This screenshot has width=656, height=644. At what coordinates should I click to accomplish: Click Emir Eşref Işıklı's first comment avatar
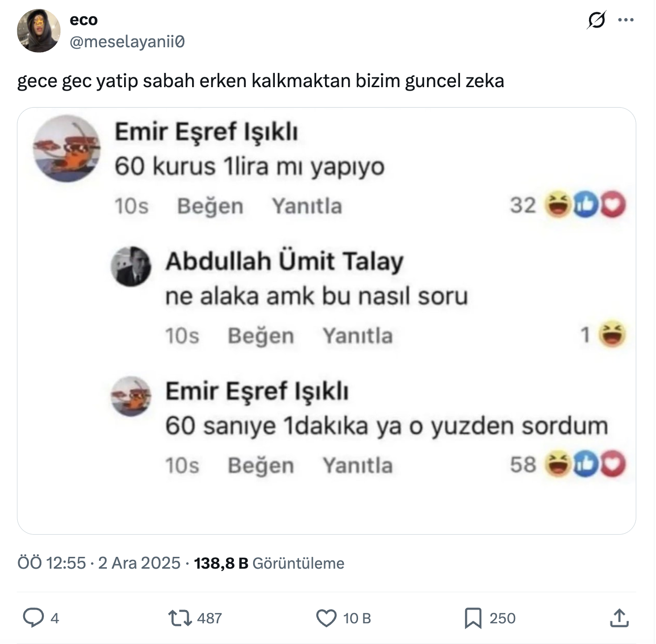(x=67, y=149)
